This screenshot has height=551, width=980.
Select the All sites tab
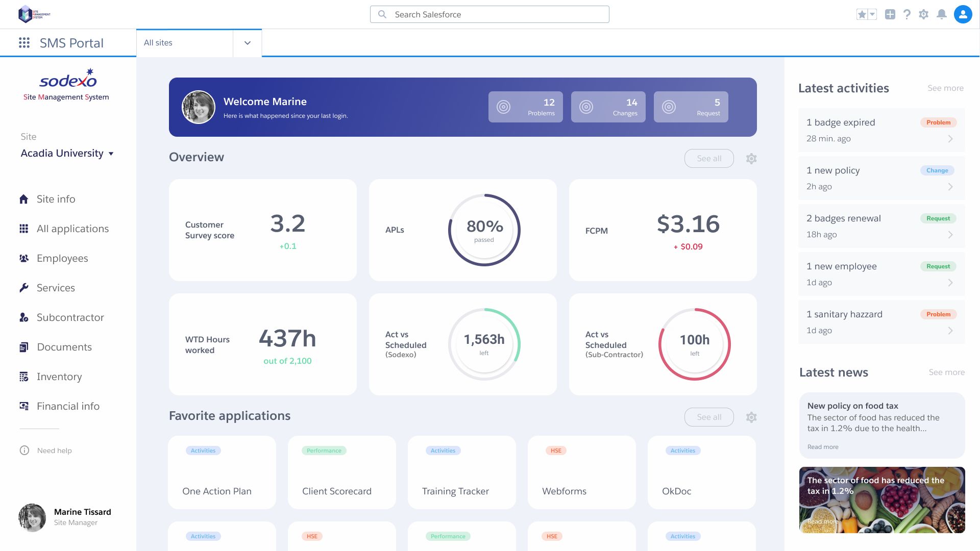click(x=185, y=43)
